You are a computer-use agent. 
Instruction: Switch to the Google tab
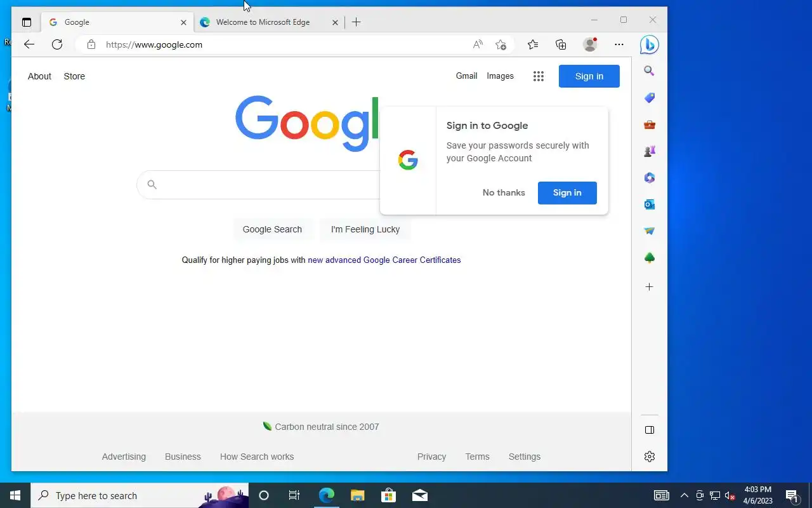click(x=118, y=22)
